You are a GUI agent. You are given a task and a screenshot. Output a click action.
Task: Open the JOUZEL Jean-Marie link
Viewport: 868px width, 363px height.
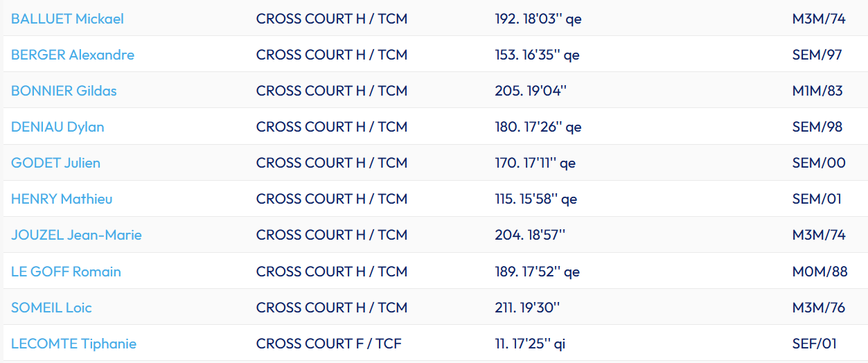(x=76, y=235)
